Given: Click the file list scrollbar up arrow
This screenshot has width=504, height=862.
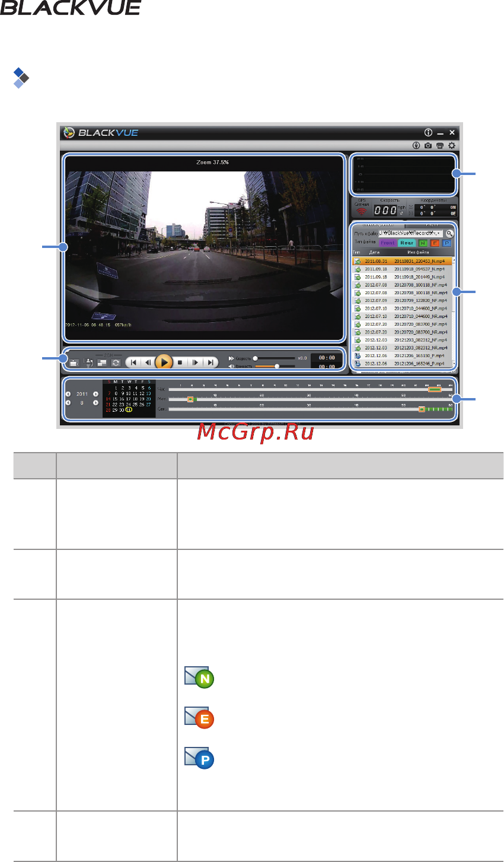Looking at the screenshot, I should pyautogui.click(x=454, y=260).
